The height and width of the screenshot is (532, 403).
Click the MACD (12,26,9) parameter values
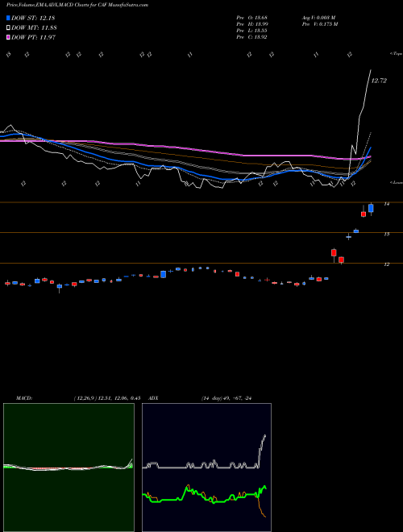[107, 398]
